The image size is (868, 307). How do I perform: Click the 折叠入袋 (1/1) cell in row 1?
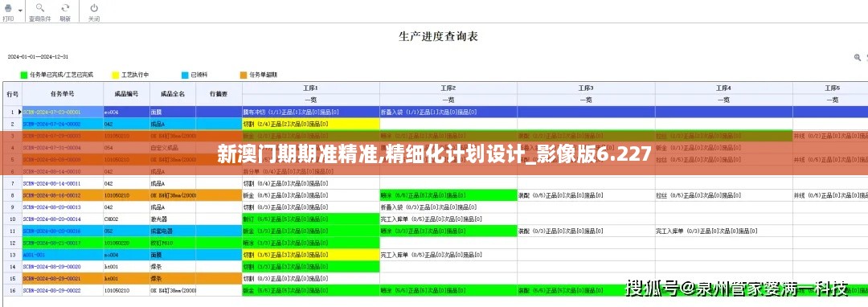point(448,112)
